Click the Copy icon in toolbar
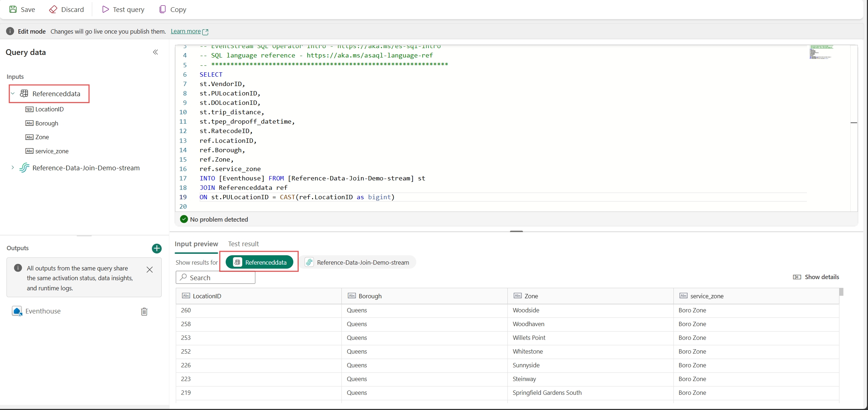Viewport: 868px width, 410px height. [x=163, y=9]
